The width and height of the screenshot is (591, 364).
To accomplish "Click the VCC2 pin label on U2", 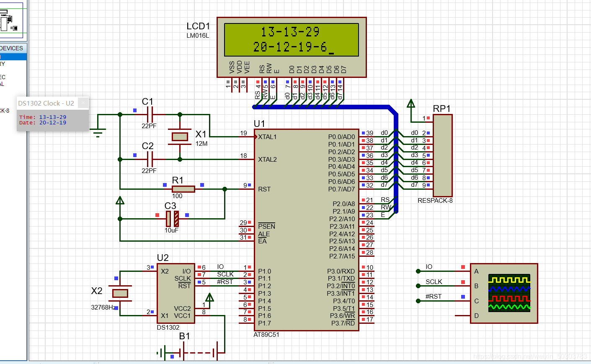I will (183, 309).
